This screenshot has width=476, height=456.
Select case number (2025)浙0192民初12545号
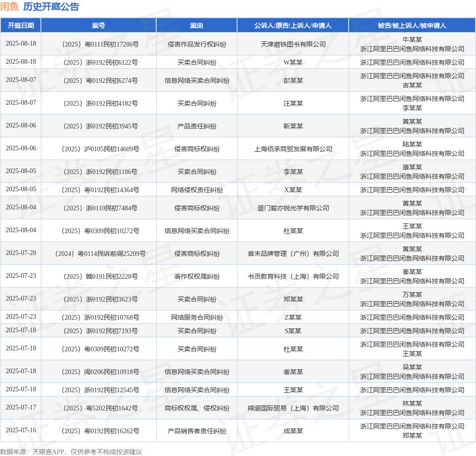100,390
